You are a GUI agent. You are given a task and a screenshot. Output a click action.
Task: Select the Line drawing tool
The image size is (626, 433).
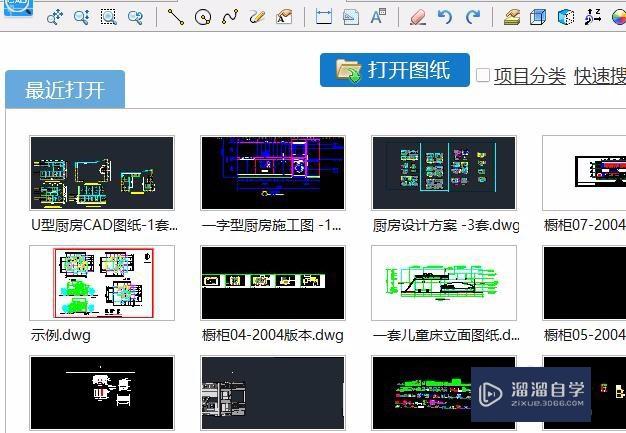[x=176, y=17]
